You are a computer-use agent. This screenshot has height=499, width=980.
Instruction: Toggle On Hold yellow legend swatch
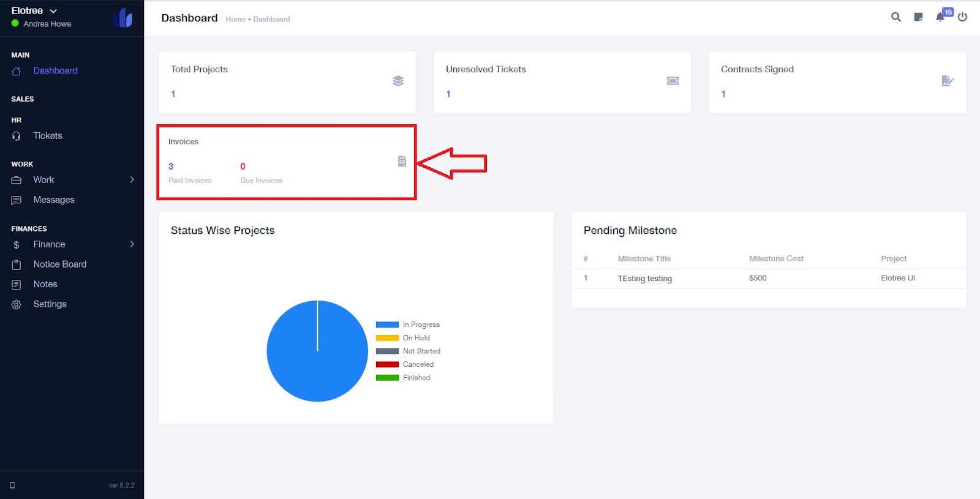(x=387, y=338)
